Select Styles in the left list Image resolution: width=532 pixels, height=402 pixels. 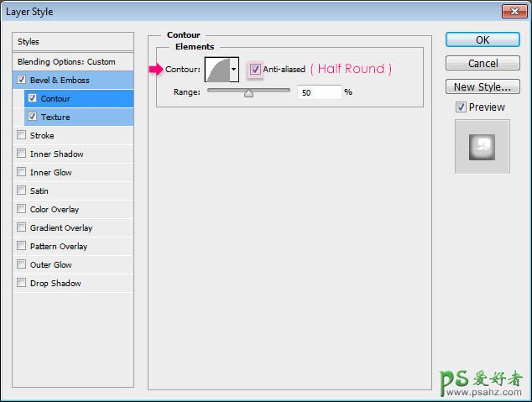73,42
